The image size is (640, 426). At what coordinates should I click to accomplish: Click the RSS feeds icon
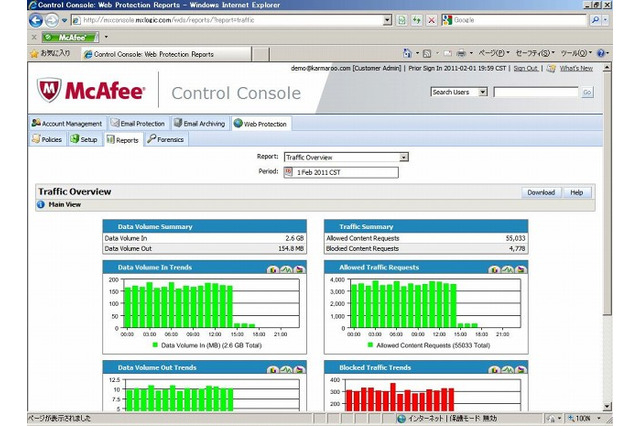click(427, 53)
